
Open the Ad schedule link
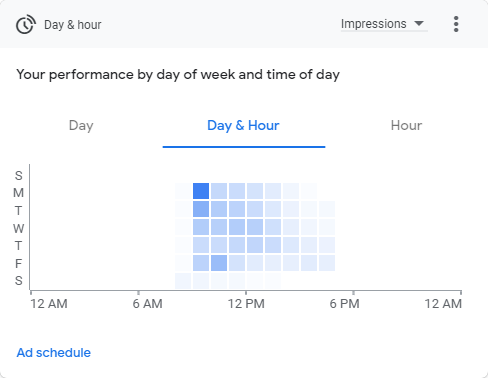(54, 353)
